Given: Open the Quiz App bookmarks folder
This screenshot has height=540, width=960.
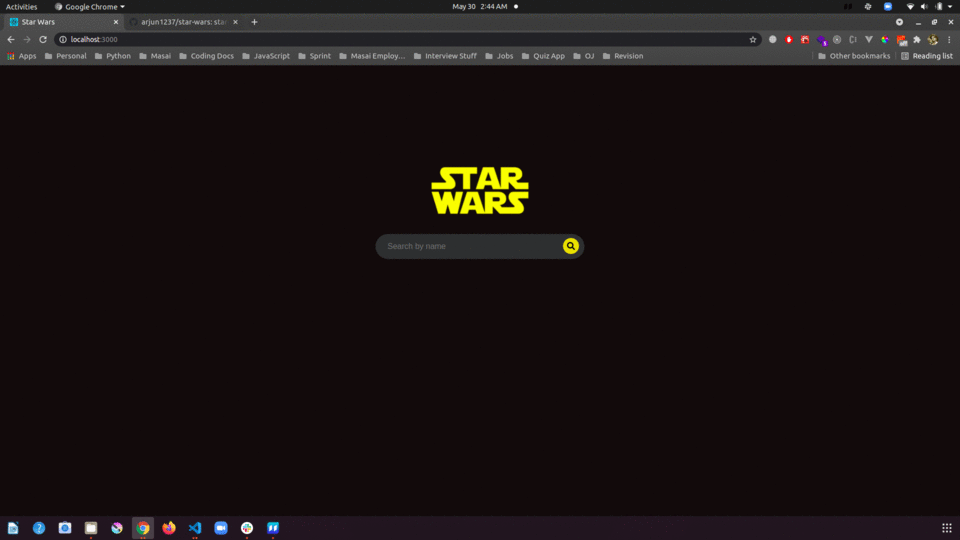Looking at the screenshot, I should point(542,56).
